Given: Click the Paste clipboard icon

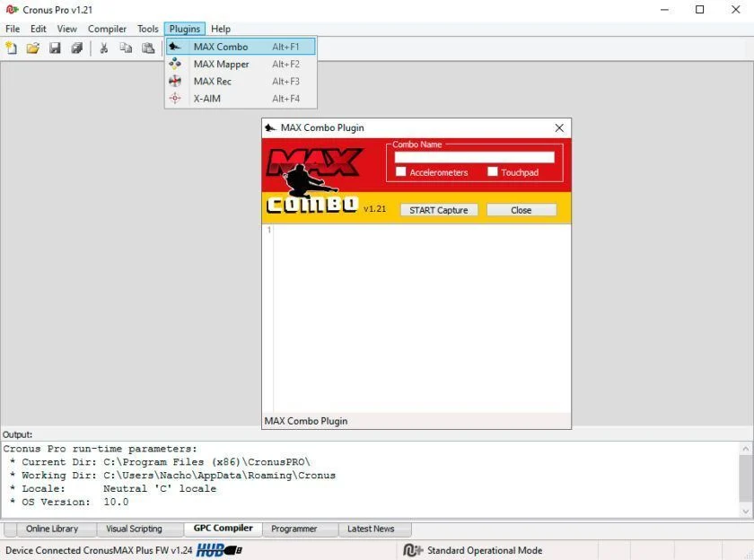Looking at the screenshot, I should coord(148,48).
